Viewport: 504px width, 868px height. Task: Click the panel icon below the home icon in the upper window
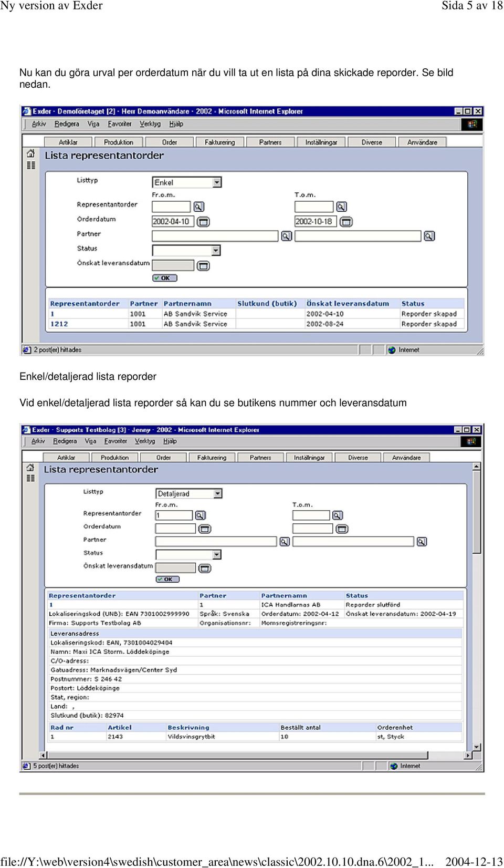(31, 165)
